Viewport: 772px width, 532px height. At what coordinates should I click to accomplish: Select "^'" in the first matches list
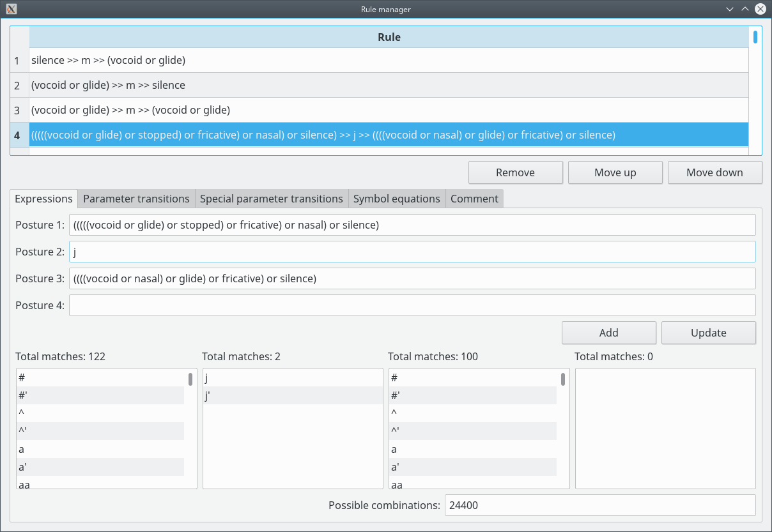pyautogui.click(x=100, y=431)
